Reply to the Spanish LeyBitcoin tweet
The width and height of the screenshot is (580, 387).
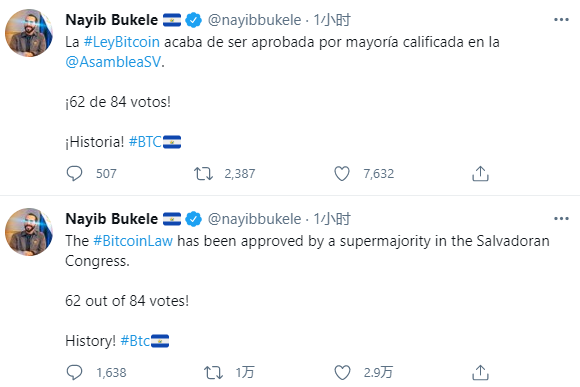coord(74,173)
